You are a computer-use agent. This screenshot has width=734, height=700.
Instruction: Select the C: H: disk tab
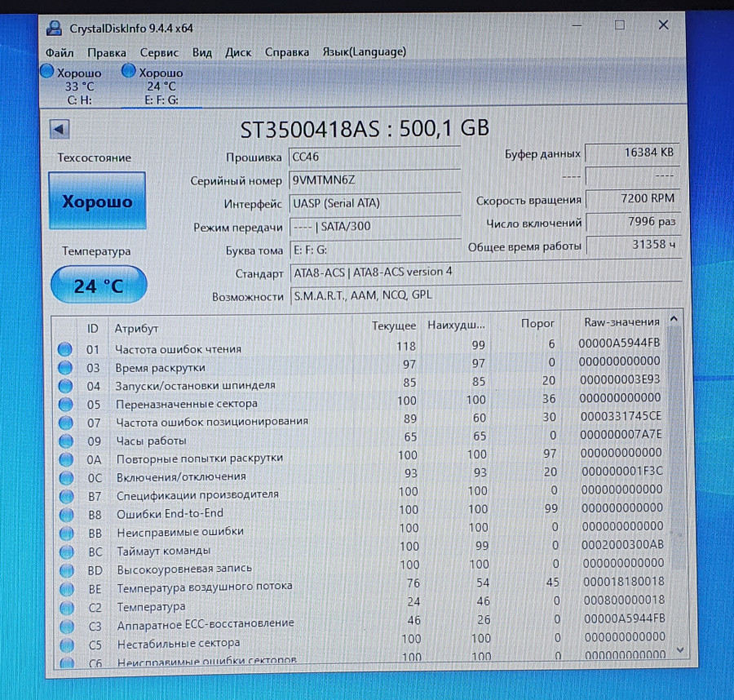click(79, 86)
